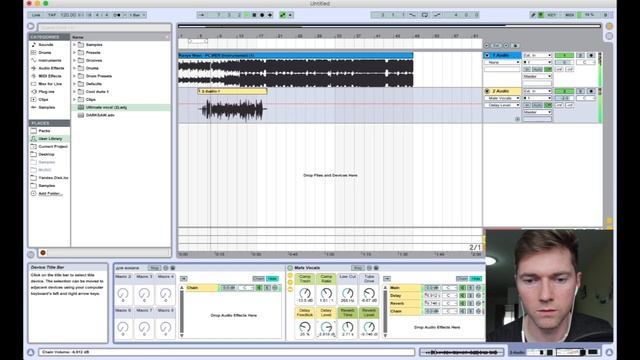Select the MIDI Effects category

coord(50,76)
